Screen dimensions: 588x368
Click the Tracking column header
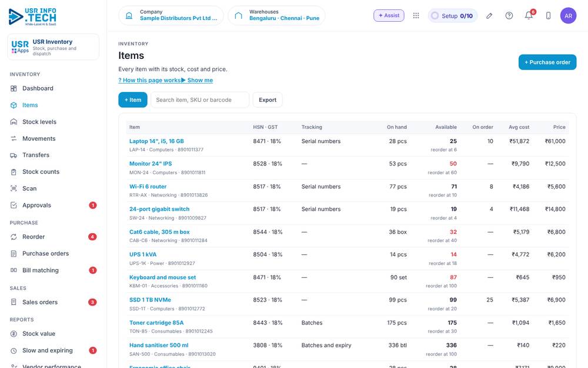(x=312, y=127)
